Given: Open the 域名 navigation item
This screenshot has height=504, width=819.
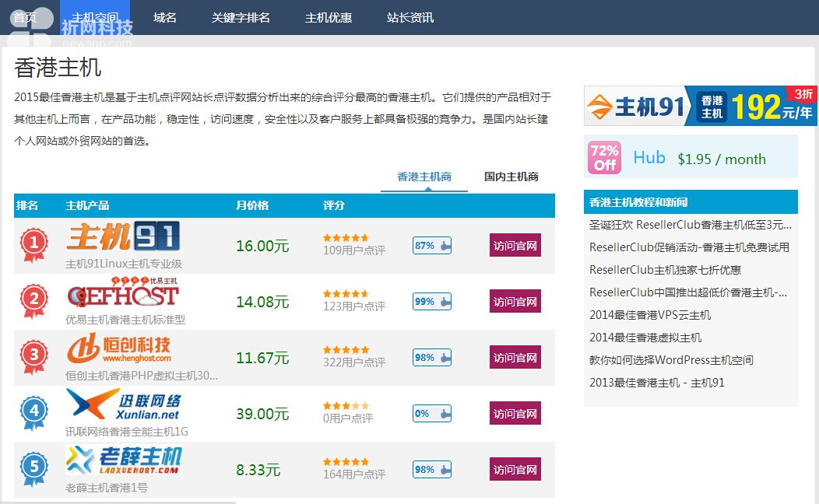Looking at the screenshot, I should click(165, 18).
